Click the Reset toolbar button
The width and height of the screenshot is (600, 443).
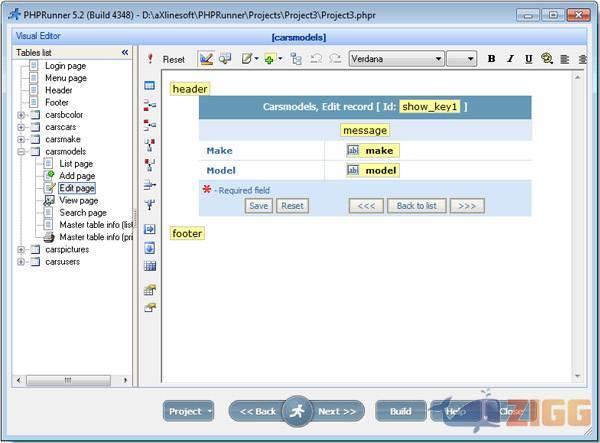point(173,59)
